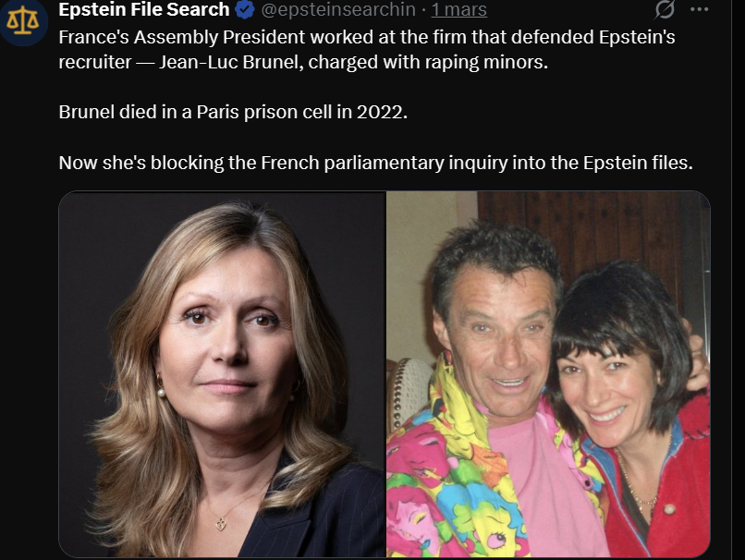Viewport: 745px width, 560px height.
Task: Enlarge the right photo of the couple
Action: coord(548,374)
